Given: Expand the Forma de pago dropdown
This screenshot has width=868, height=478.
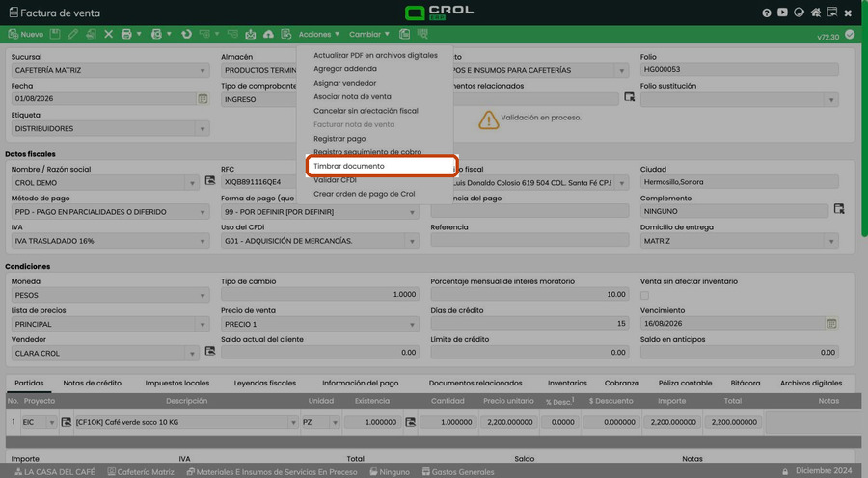Looking at the screenshot, I should (x=412, y=212).
